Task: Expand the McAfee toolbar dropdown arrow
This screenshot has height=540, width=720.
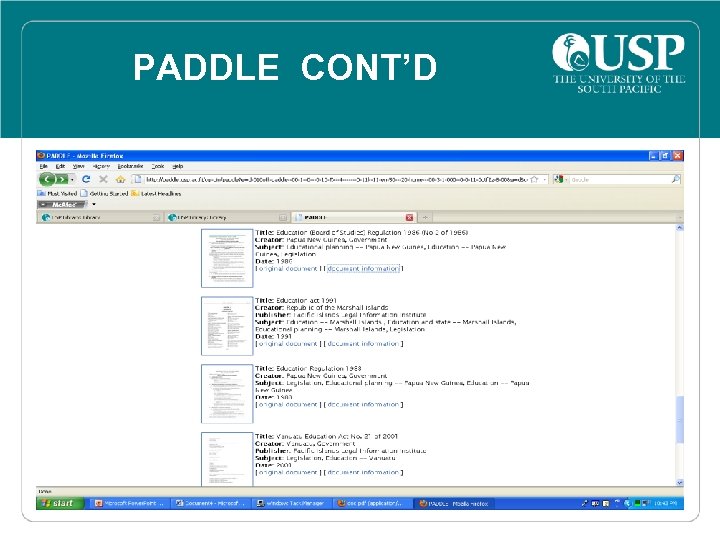Action: pyautogui.click(x=94, y=204)
